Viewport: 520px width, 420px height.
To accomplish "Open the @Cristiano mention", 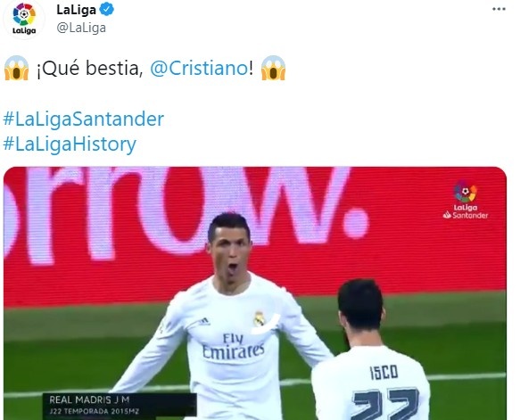I will tap(199, 69).
